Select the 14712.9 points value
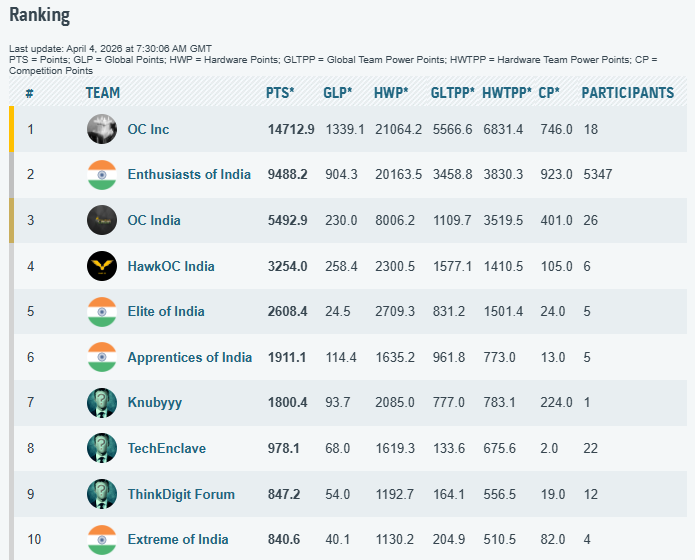 (x=291, y=129)
